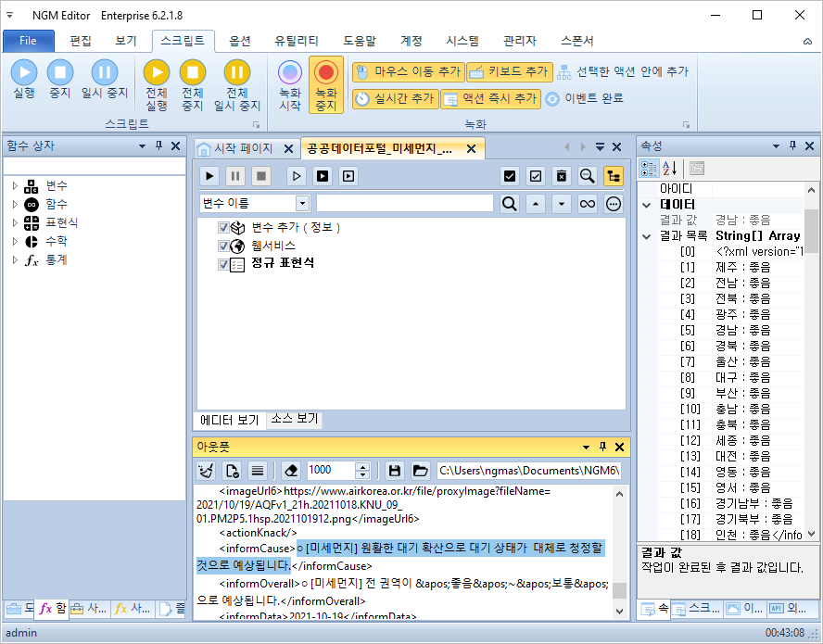Click the magnifier zoom icon in editor toolbar
The height and width of the screenshot is (644, 823).
point(587,176)
